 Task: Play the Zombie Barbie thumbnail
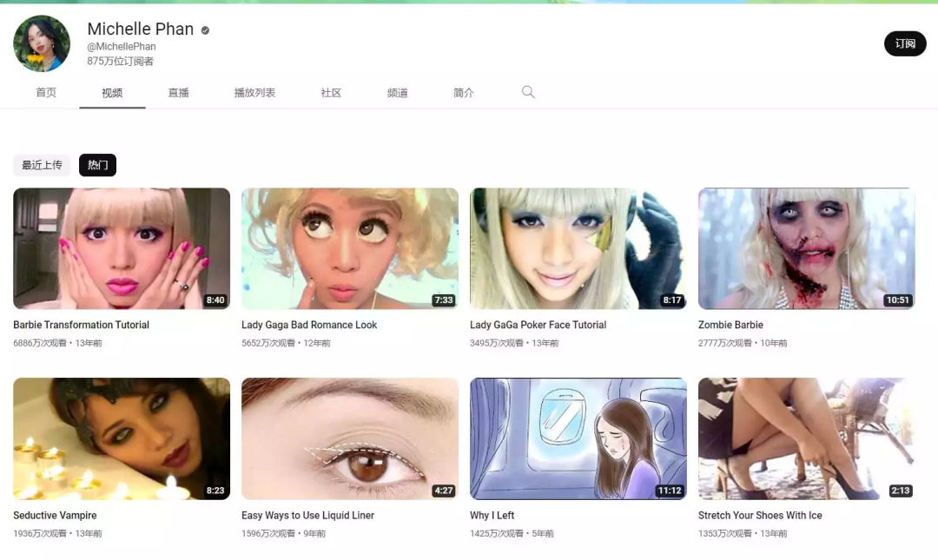tap(806, 248)
